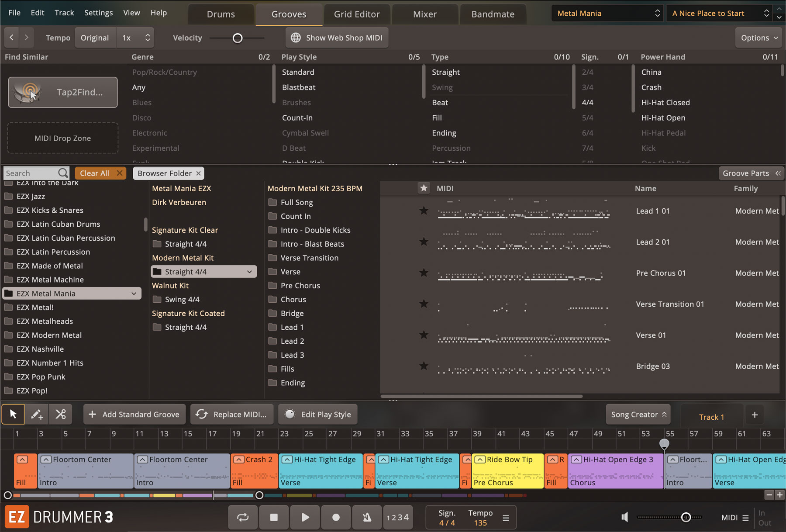
Task: Click the Replace MIDI button
Action: coord(232,415)
